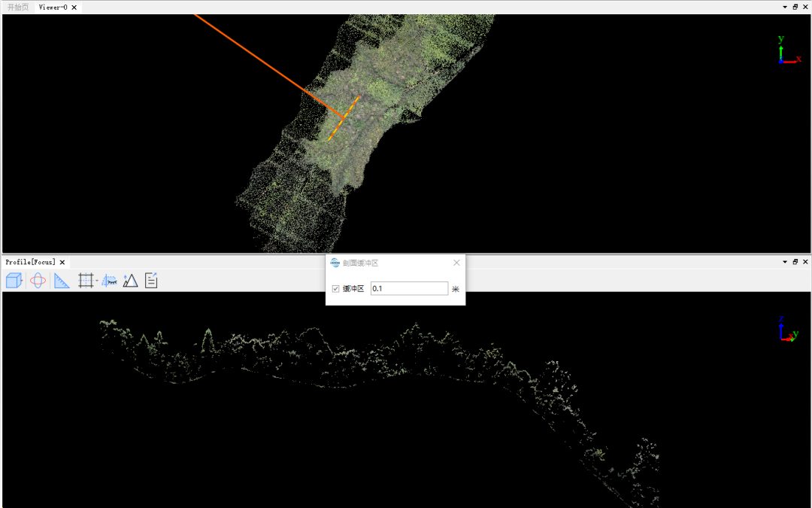Image resolution: width=812 pixels, height=508 pixels.
Task: Click the document export report icon
Action: click(150, 281)
